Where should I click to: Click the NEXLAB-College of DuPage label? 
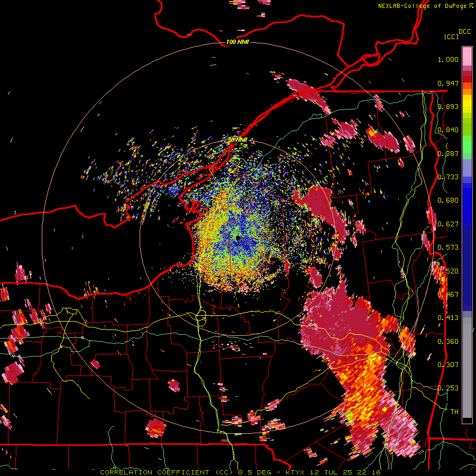point(424,6)
